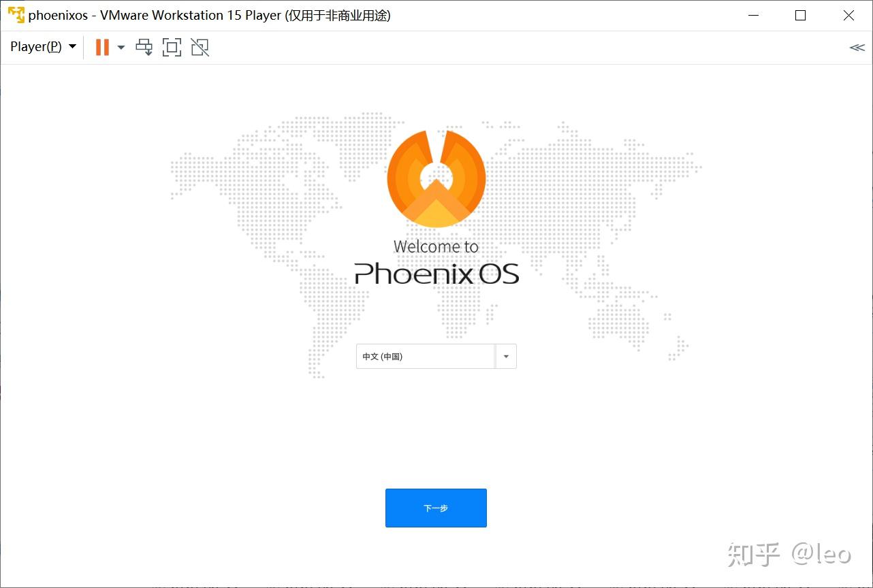Viewport: 873px width, 588px height.
Task: Toggle Unity mode icon in toolbar
Action: click(200, 47)
